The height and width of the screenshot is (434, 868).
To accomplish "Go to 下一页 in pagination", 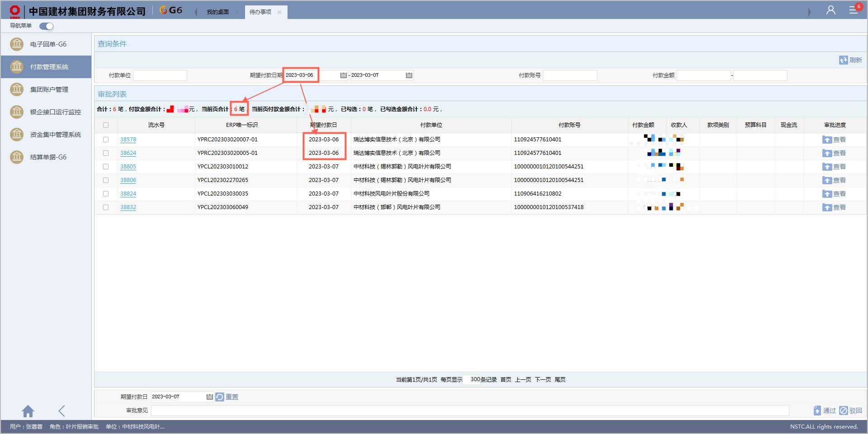I will pos(542,380).
